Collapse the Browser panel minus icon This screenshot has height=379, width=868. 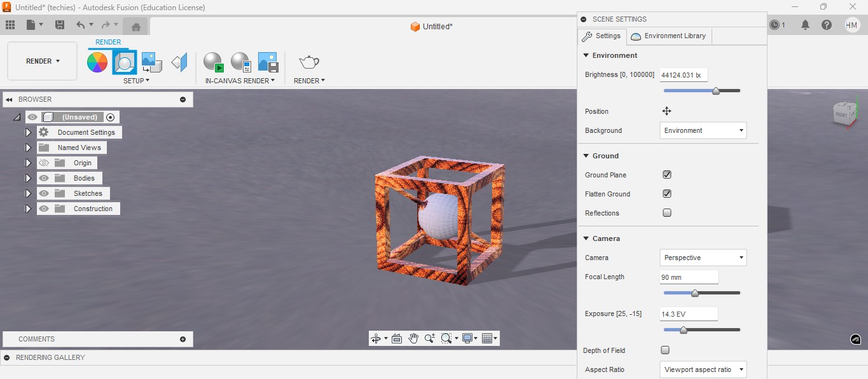[x=183, y=99]
